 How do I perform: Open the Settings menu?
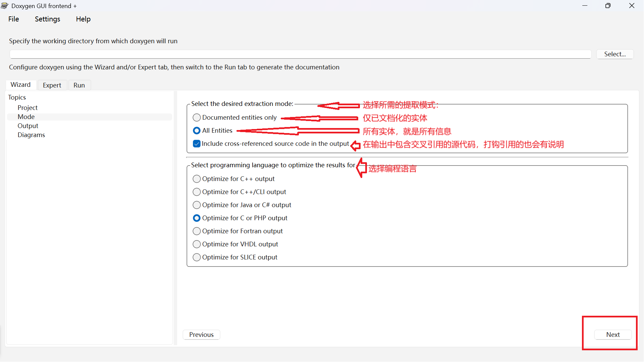coord(47,19)
